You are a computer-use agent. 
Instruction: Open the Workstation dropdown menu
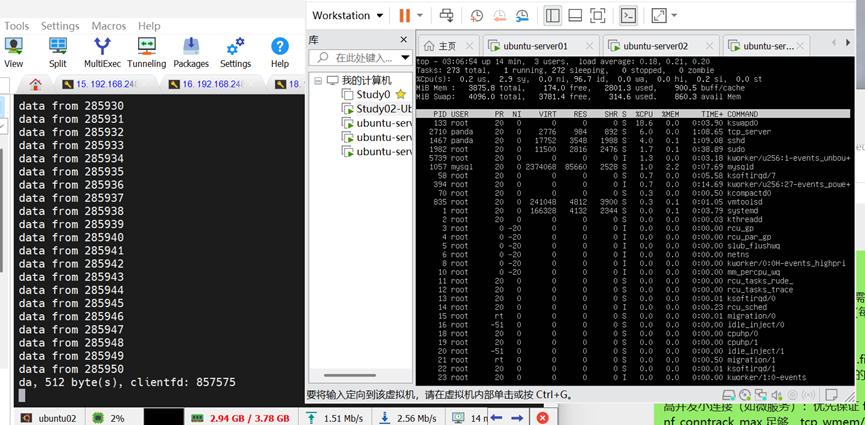(347, 16)
